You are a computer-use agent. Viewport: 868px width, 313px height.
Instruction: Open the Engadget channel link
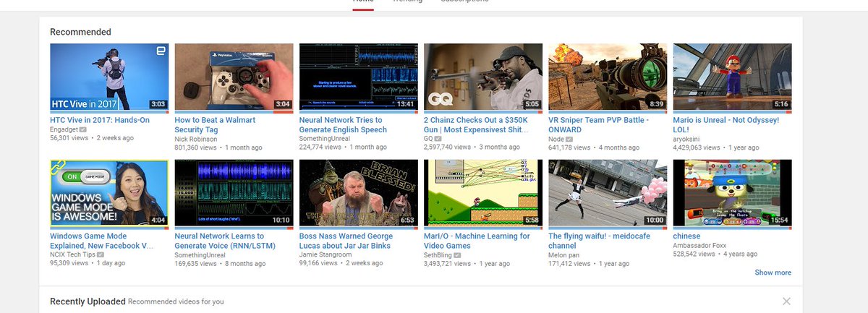pos(65,129)
